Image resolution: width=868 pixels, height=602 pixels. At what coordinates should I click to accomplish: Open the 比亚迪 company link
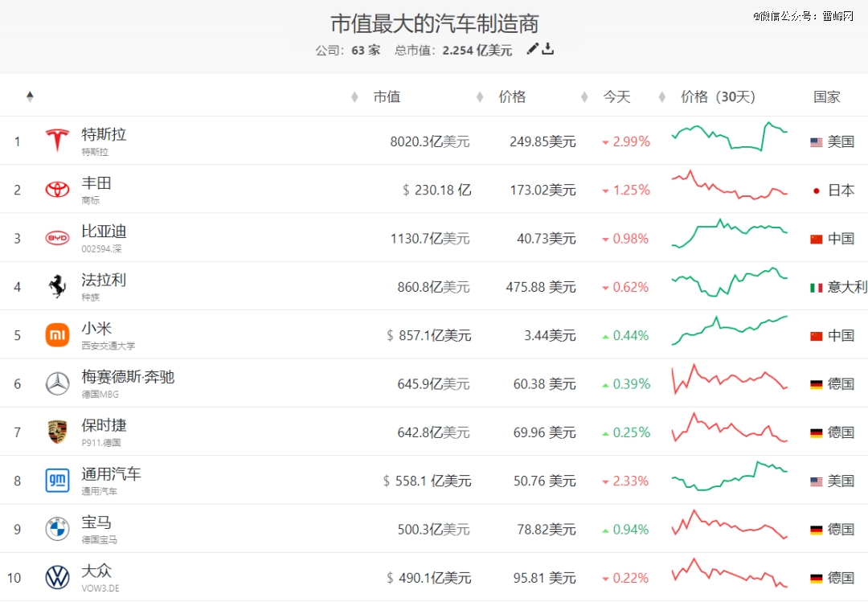pyautogui.click(x=104, y=231)
